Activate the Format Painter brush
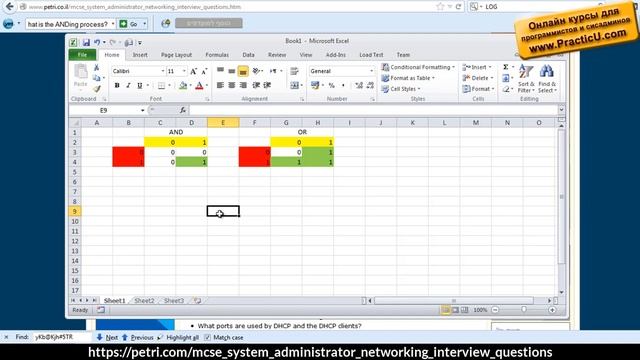640x360 pixels. tap(97, 89)
